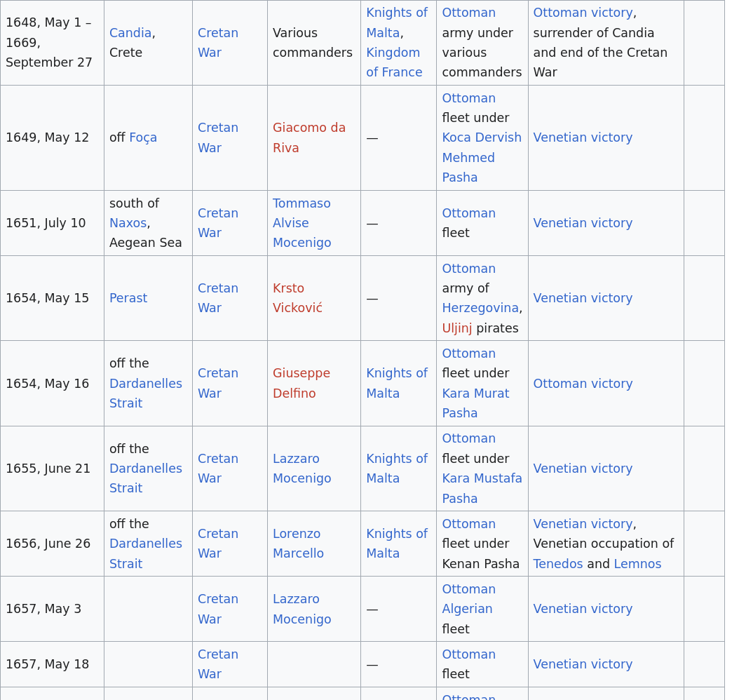Open Venetian victory link in 1654 May 15 row
This screenshot has width=732, height=700.
[583, 298]
